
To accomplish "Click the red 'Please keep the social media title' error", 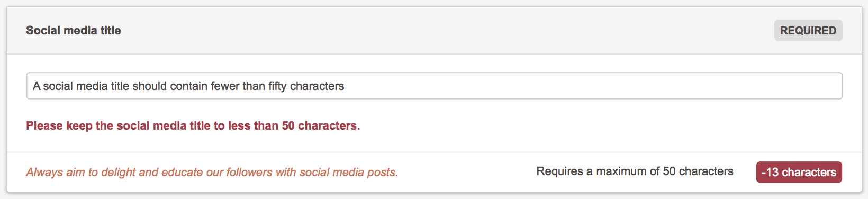I will click(x=193, y=126).
